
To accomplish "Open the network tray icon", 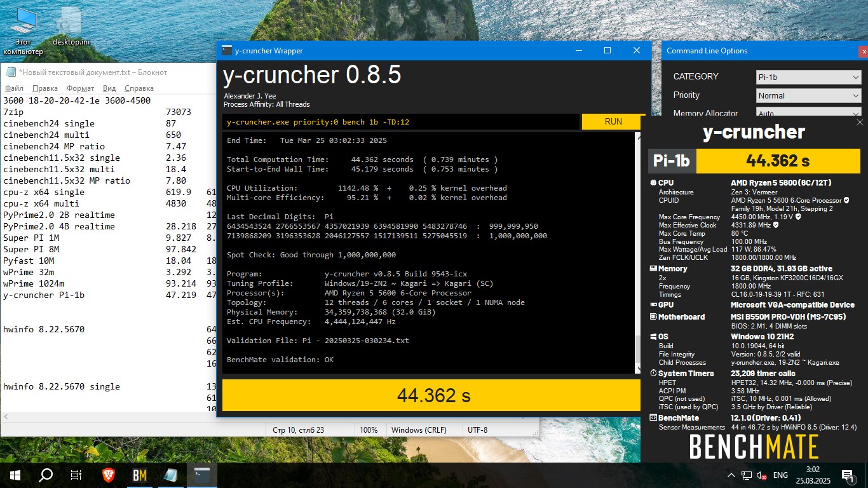I will pos(747,475).
